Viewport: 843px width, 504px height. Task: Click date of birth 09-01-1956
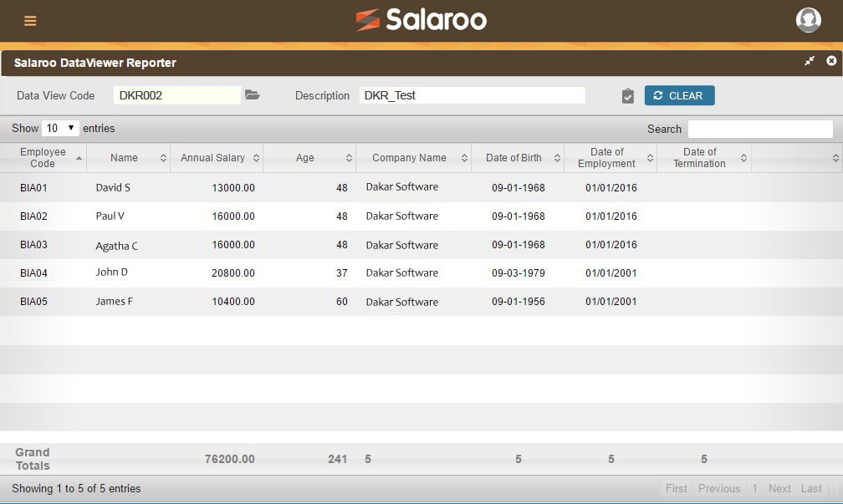519,302
